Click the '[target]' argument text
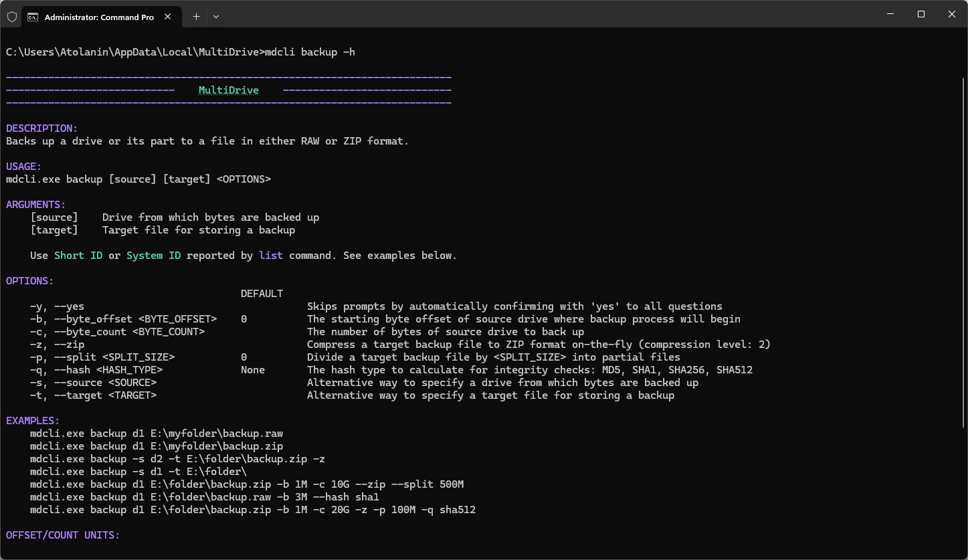968x560 pixels. [54, 230]
